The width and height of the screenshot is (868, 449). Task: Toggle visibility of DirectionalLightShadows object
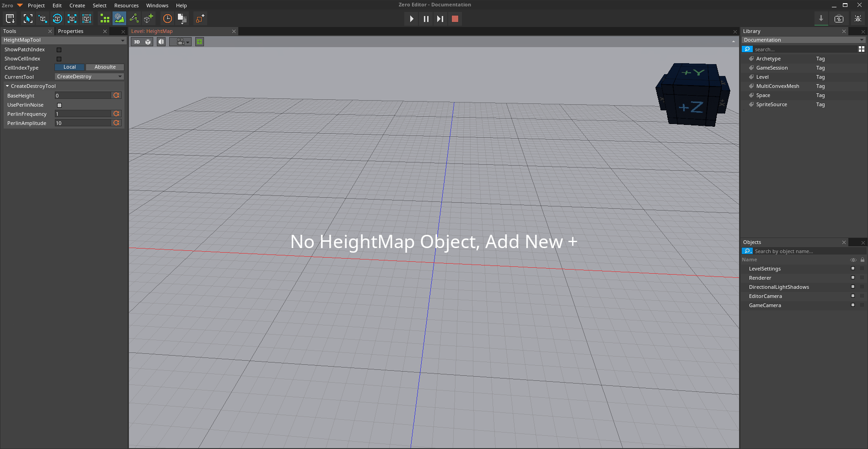(x=853, y=287)
